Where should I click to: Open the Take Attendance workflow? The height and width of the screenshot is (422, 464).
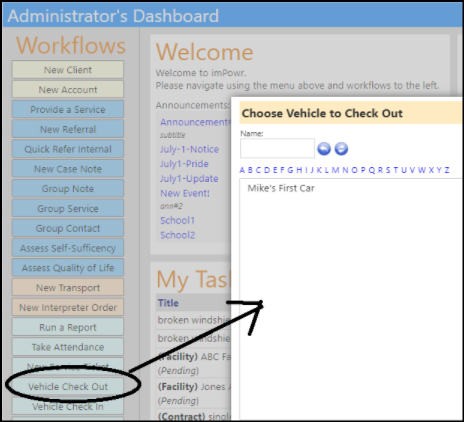point(68,347)
